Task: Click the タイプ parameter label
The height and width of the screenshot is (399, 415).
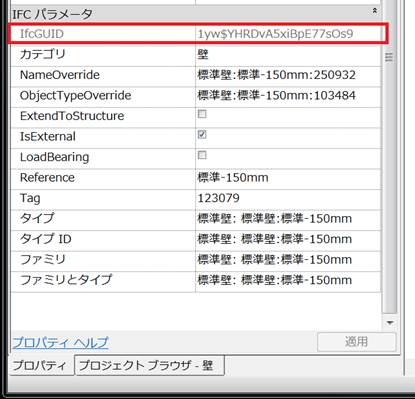Action: click(37, 219)
